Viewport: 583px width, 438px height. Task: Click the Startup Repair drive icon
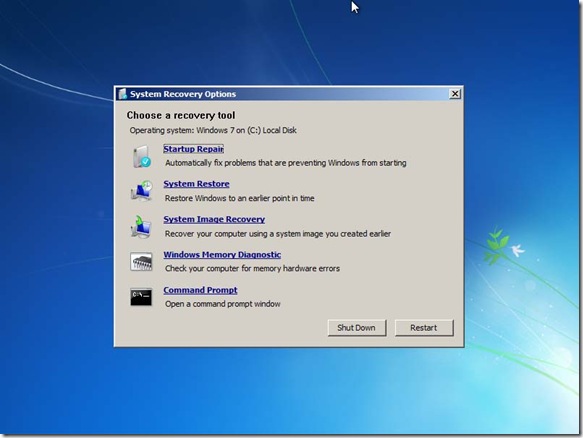point(142,156)
